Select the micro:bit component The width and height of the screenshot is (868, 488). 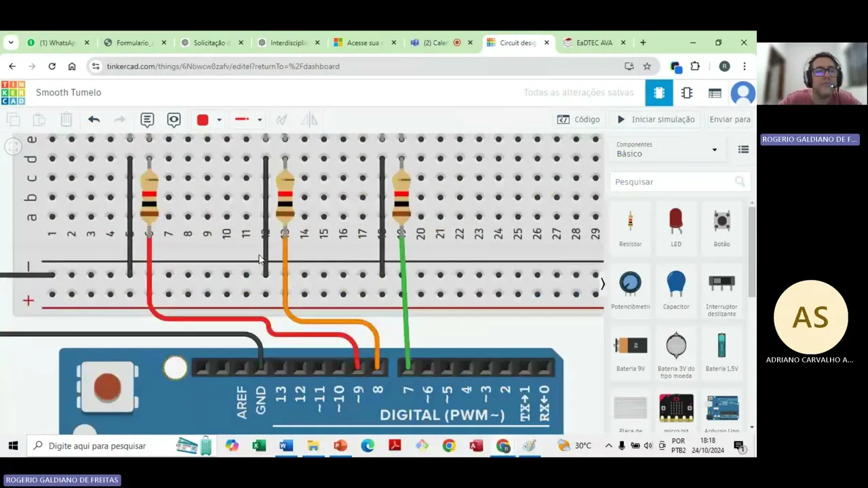676,412
